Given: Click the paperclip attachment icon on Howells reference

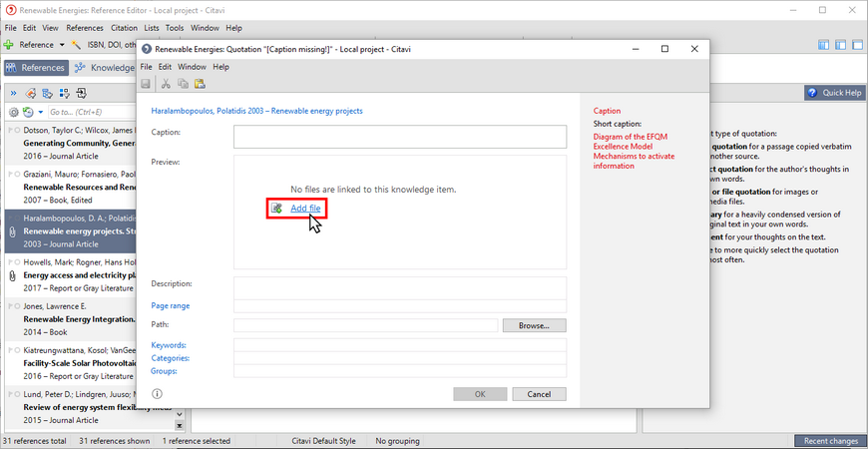Looking at the screenshot, I should [x=13, y=275].
